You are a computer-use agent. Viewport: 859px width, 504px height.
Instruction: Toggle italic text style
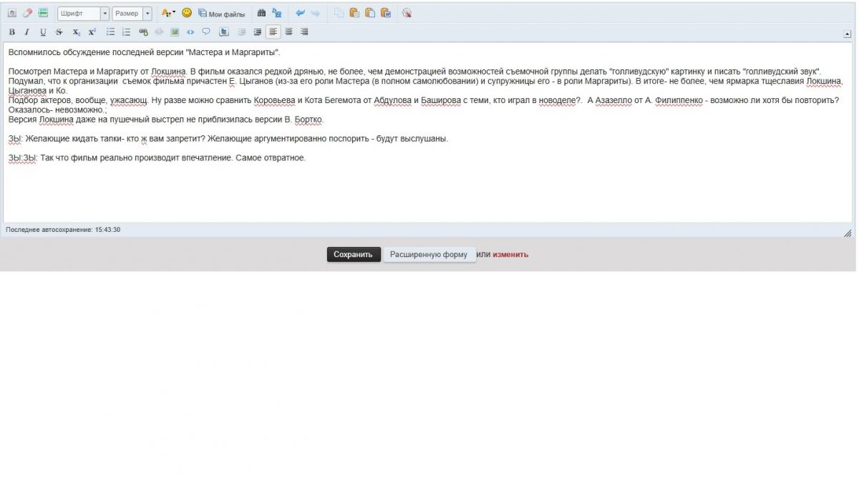[27, 32]
